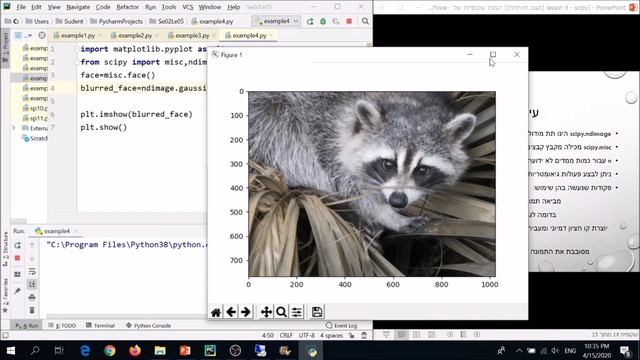Open the File menu
Image resolution: width=640 pixels, height=360 pixels.
[21, 7]
